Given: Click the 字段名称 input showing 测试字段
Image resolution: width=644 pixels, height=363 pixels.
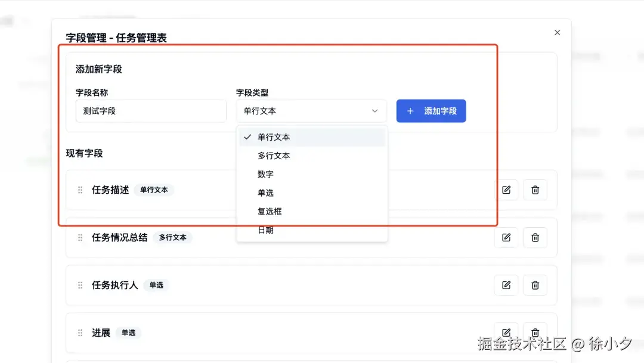Looking at the screenshot, I should [x=151, y=111].
